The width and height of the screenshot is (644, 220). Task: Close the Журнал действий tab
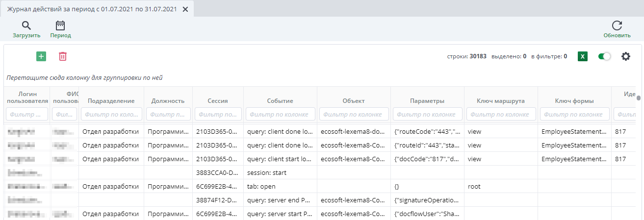pyautogui.click(x=185, y=9)
